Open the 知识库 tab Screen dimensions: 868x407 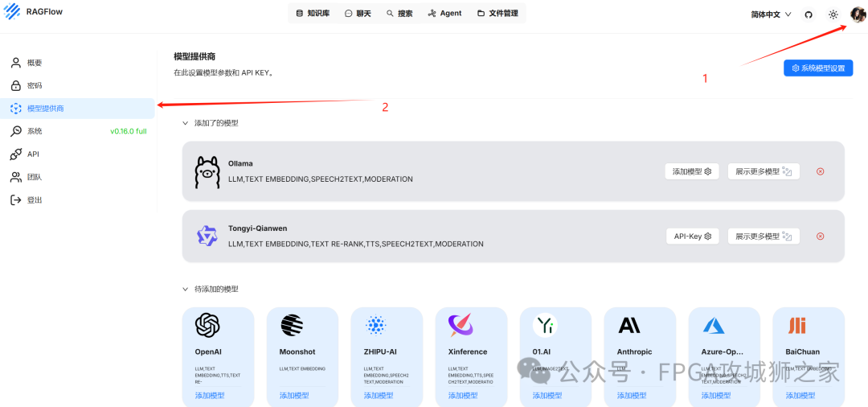tap(313, 14)
